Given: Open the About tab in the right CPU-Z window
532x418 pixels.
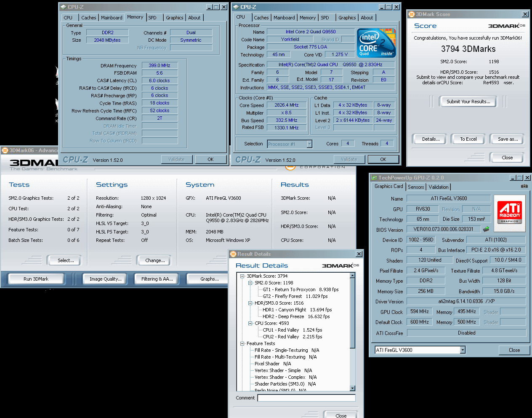Looking at the screenshot, I should coord(367,18).
